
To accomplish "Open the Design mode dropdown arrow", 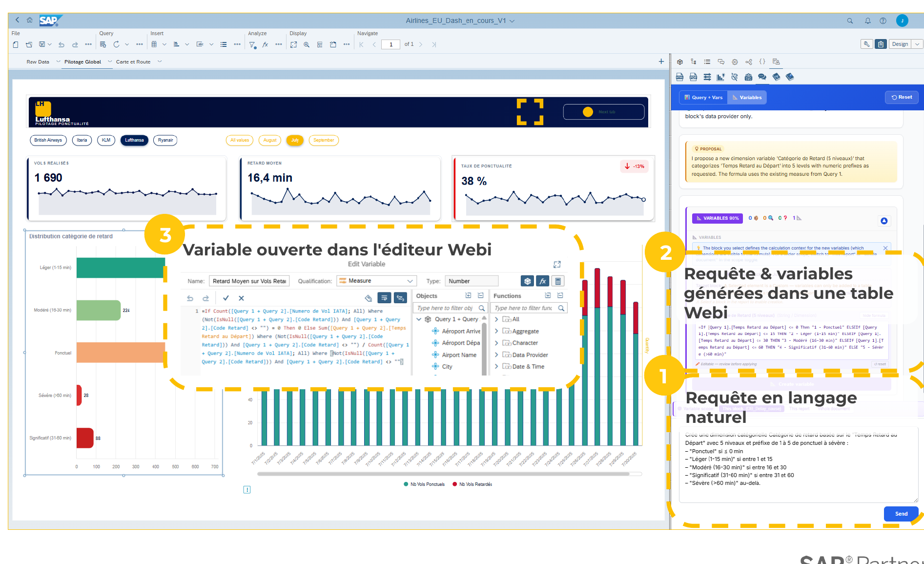I will 917,44.
